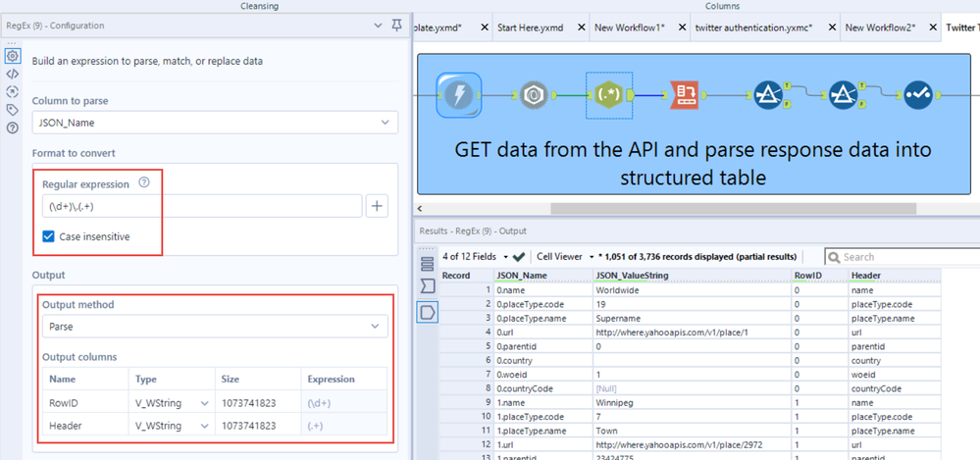980x460 pixels.
Task: Click the plus button beside regular expression
Action: [x=377, y=206]
